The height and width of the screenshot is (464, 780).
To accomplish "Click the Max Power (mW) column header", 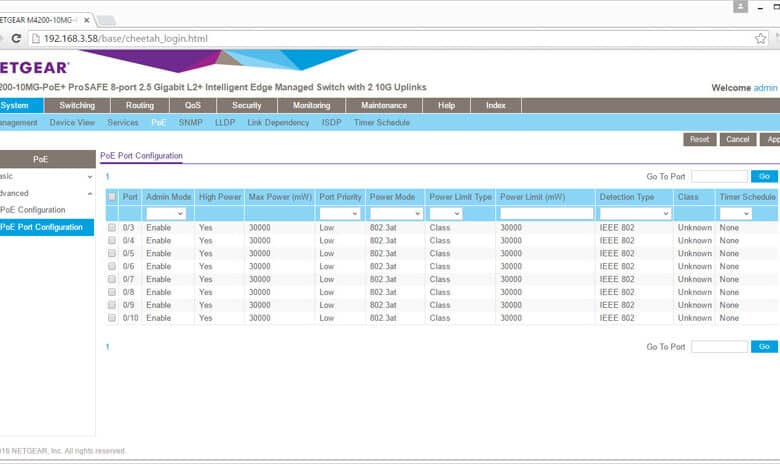I will point(280,197).
